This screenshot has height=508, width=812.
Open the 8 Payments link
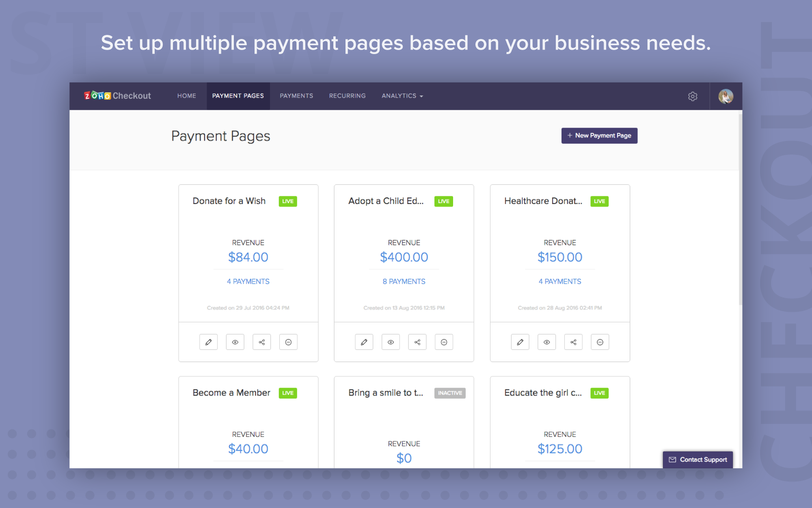(404, 281)
